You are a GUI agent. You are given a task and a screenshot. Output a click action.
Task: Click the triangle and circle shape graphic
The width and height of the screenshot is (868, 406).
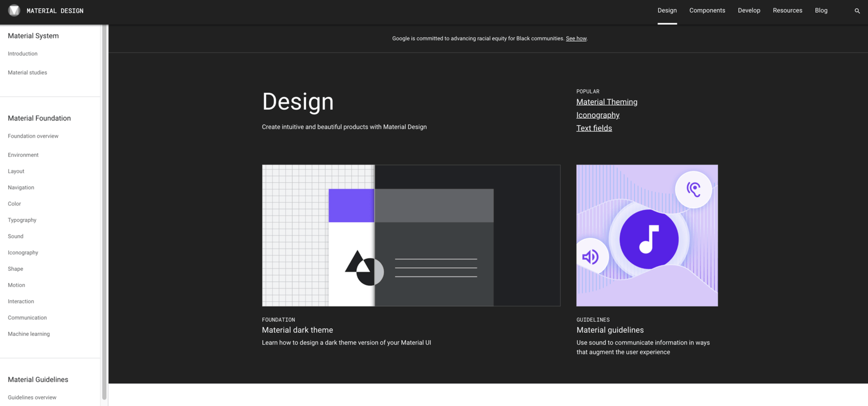tap(364, 268)
